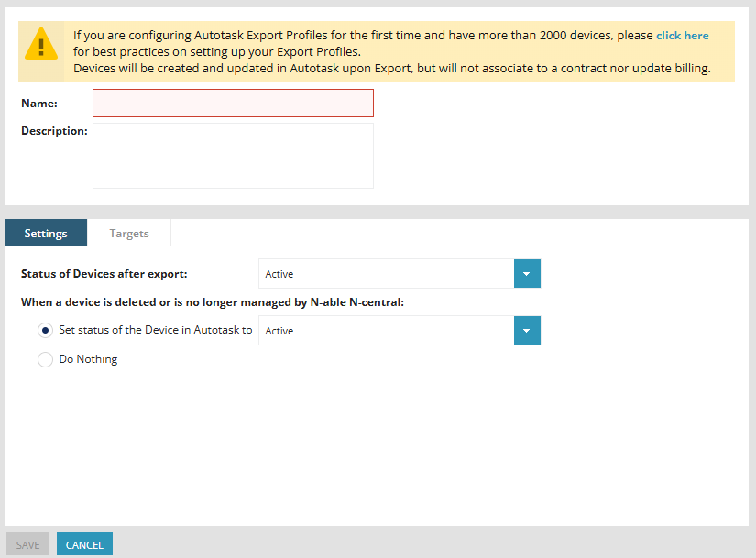Click the "Name:" field label

pyautogui.click(x=39, y=104)
